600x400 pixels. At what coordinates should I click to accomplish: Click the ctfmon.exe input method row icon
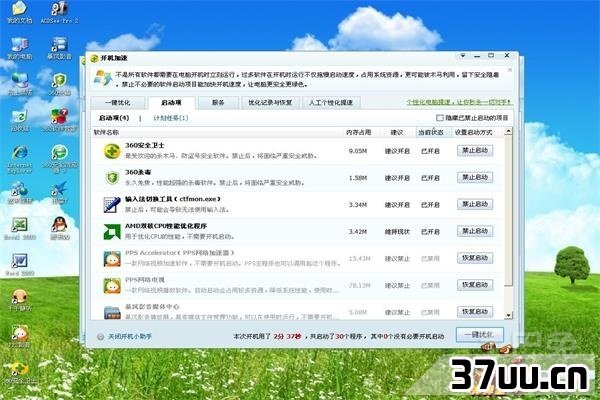[112, 205]
